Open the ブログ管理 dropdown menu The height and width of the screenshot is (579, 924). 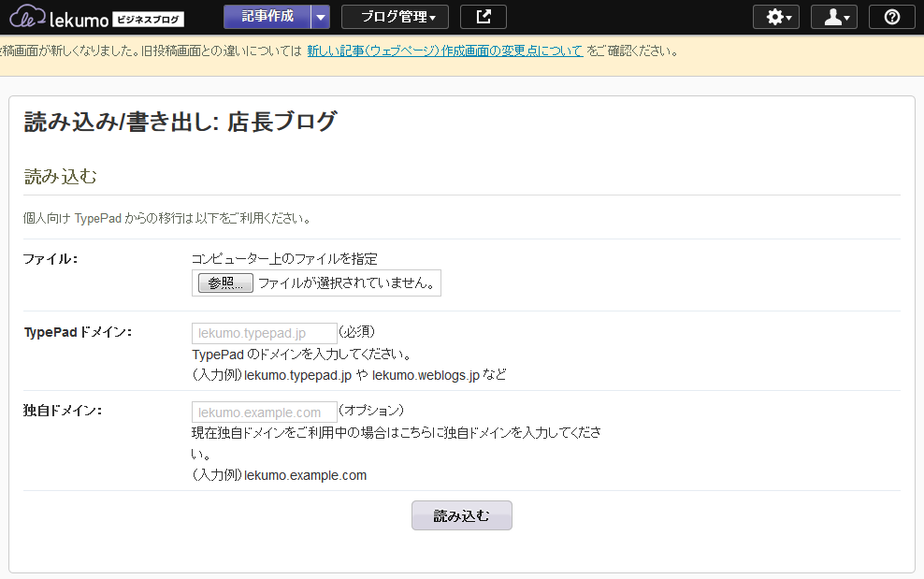point(395,17)
